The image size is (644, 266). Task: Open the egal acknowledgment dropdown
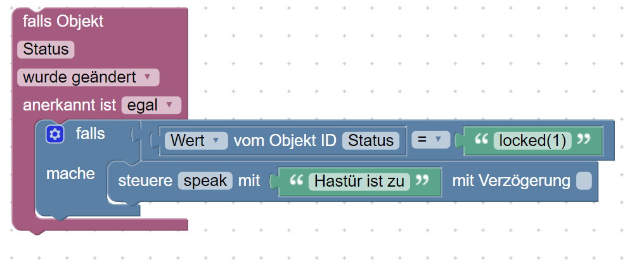151,105
